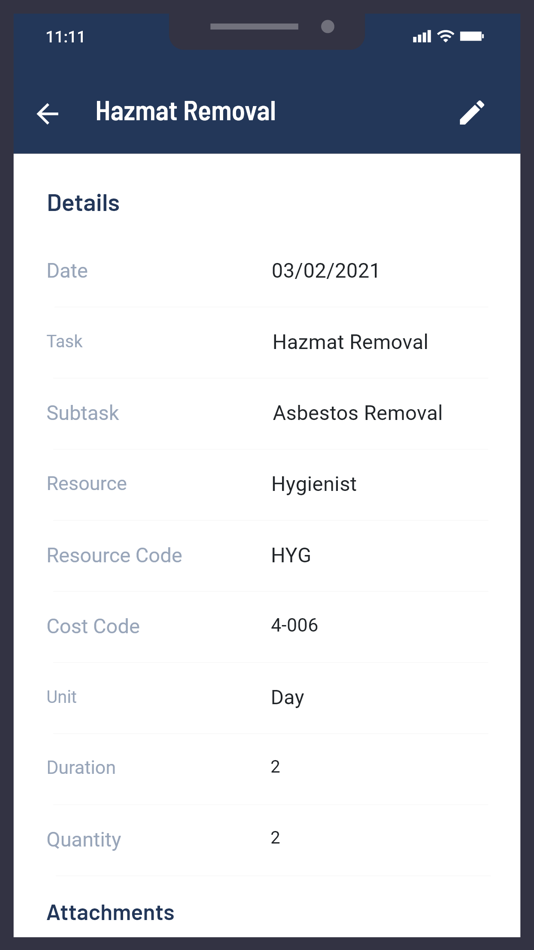Image resolution: width=534 pixels, height=950 pixels.
Task: Tap the back arrow icon
Action: [x=47, y=113]
